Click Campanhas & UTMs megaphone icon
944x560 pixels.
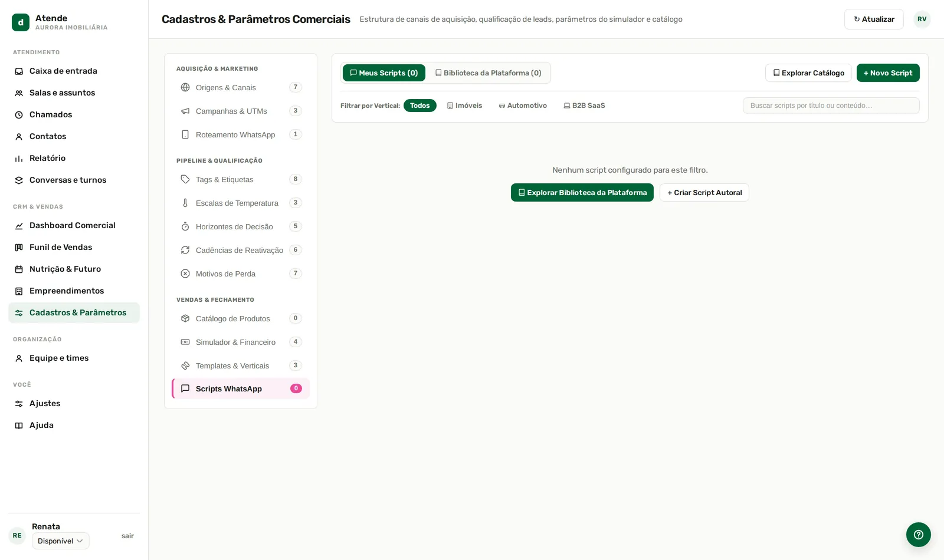185,111
